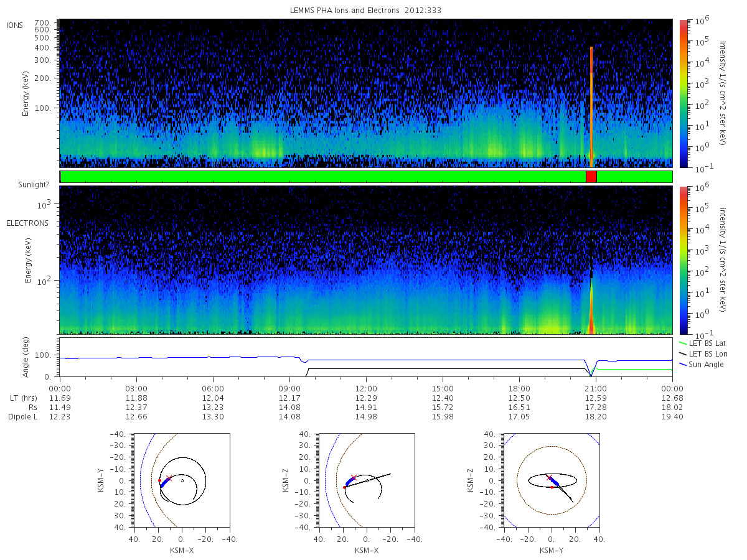Click the ELECTRONS panel label

(x=27, y=223)
